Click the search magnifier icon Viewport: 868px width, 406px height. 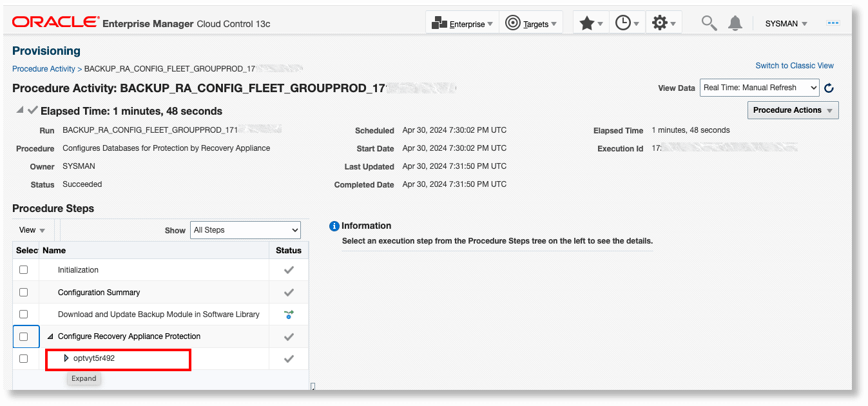tap(708, 23)
